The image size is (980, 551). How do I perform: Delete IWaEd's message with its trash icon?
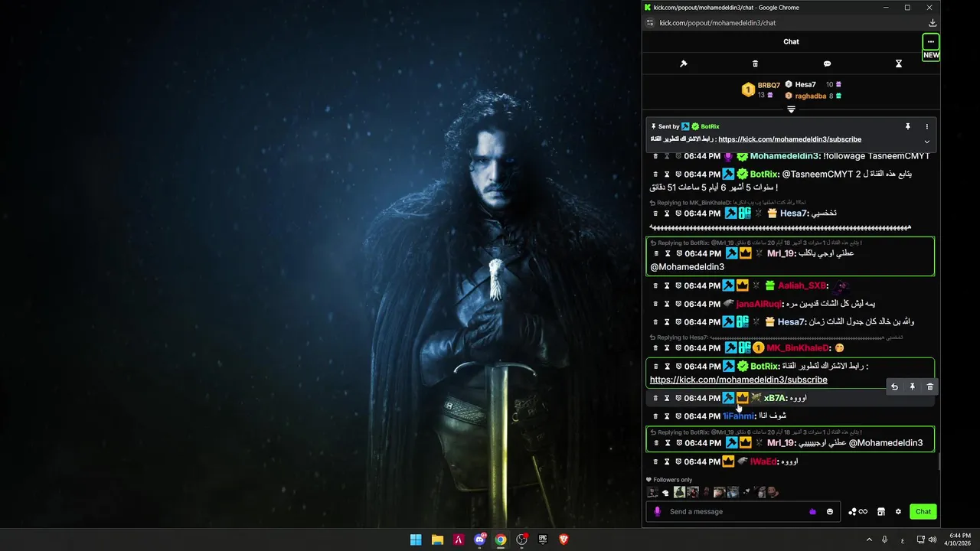point(655,461)
